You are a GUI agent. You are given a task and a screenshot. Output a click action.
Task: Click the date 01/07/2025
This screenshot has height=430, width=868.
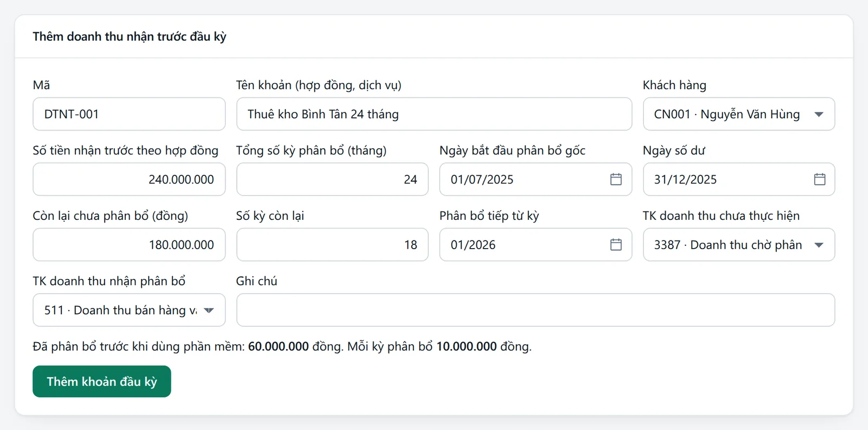(x=482, y=180)
